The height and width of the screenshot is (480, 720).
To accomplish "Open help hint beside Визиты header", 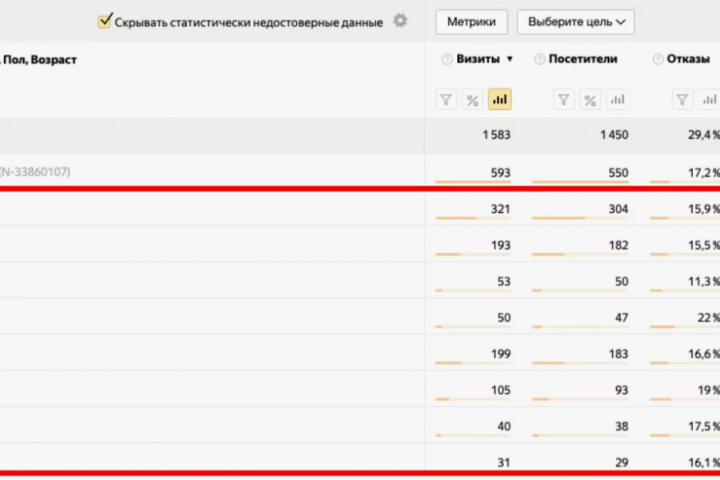I will tap(446, 59).
